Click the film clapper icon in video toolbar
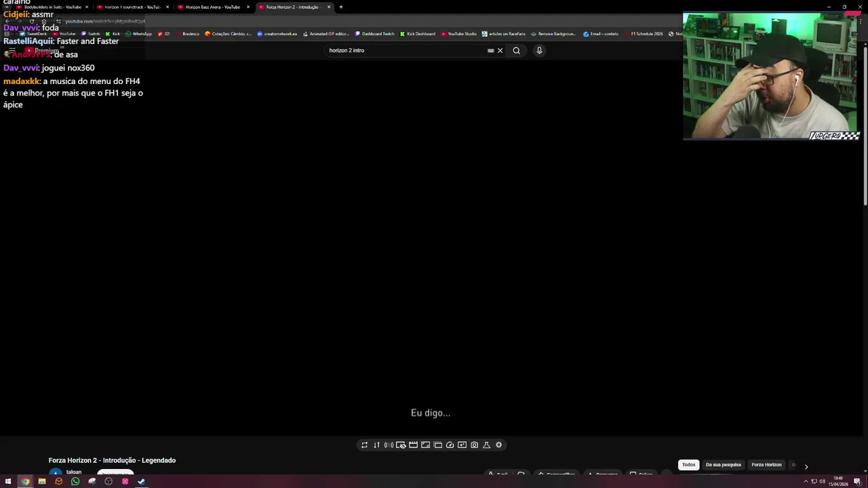 (413, 445)
